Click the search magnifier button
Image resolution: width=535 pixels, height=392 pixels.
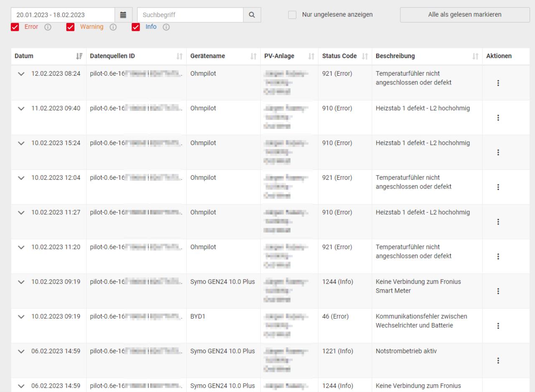click(x=252, y=15)
